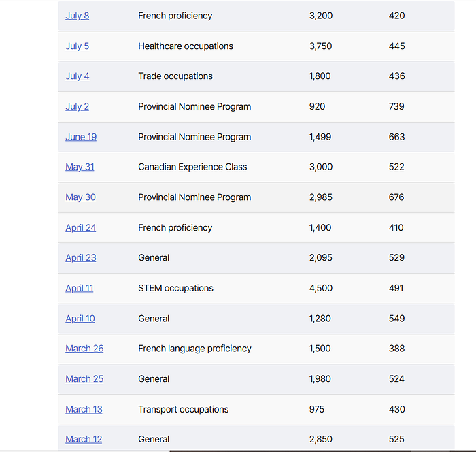Click score value 524
The image size is (476, 452).
click(x=396, y=378)
